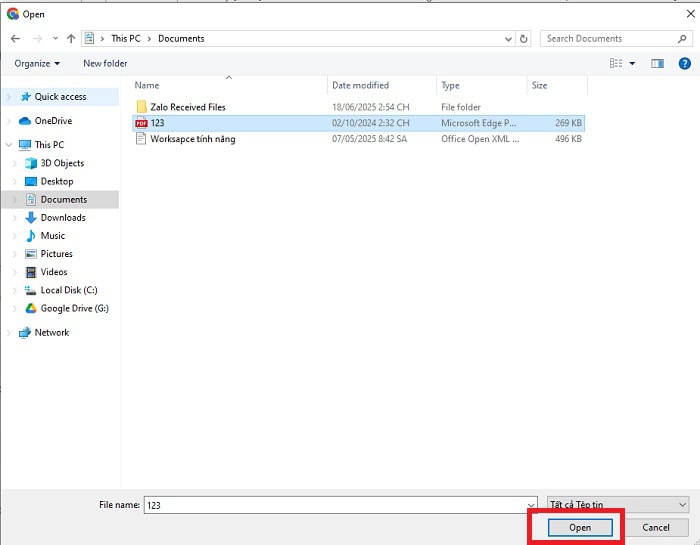Click the Cancel button
Viewport: 700px width, 545px height.
click(x=656, y=527)
